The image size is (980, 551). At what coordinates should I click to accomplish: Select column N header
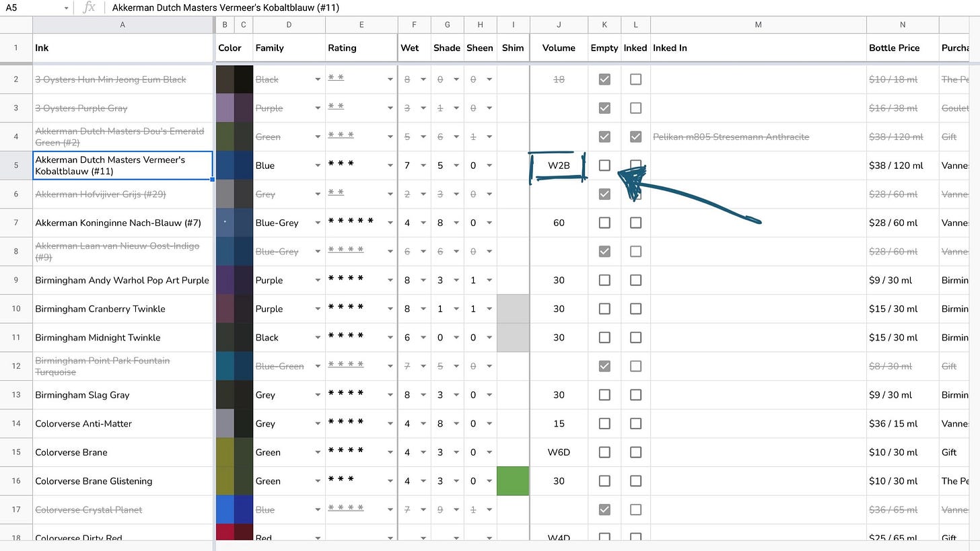pos(903,25)
